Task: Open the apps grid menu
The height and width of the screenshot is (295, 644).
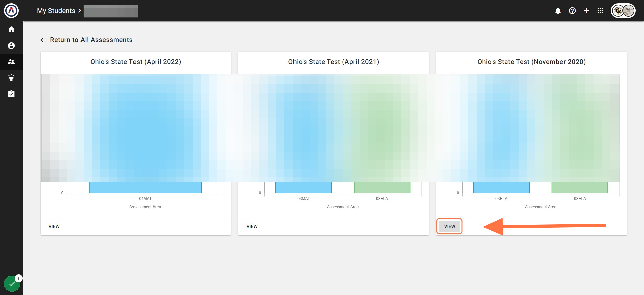Action: (x=600, y=11)
